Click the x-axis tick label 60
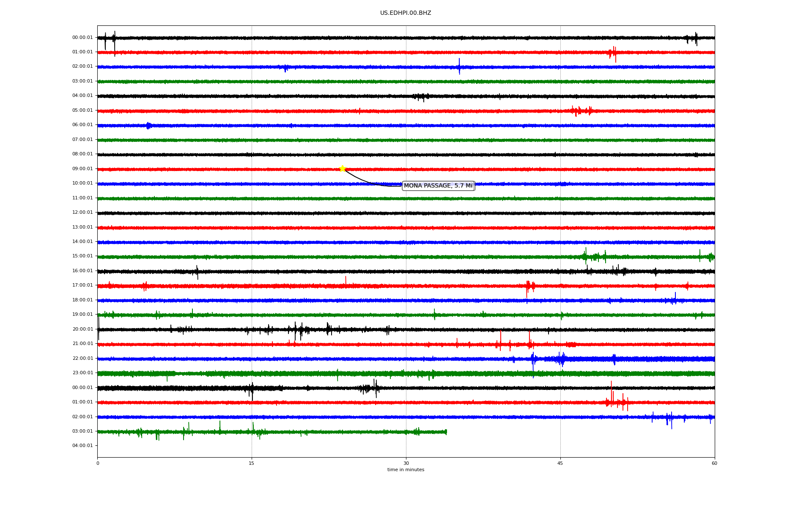The height and width of the screenshot is (508, 812). tap(714, 463)
